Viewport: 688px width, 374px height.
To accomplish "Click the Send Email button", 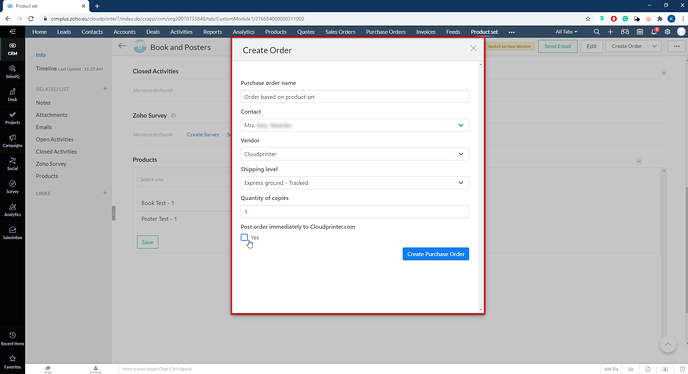I will coord(558,46).
